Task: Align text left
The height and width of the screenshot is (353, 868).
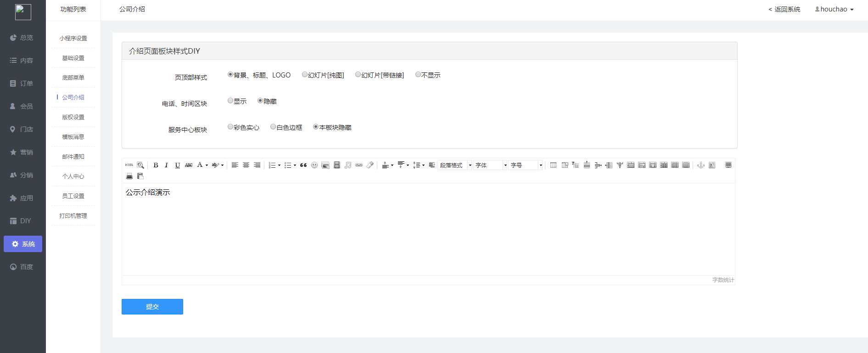Action: (235, 165)
